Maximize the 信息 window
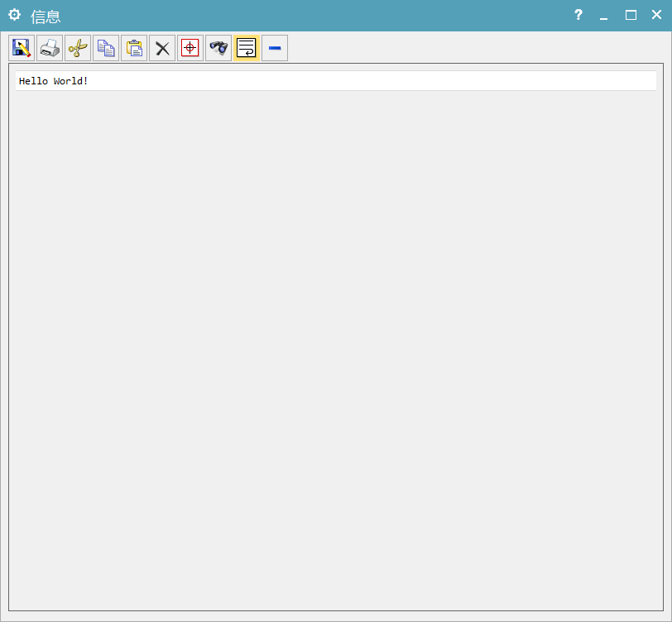672x622 pixels. [x=631, y=15]
